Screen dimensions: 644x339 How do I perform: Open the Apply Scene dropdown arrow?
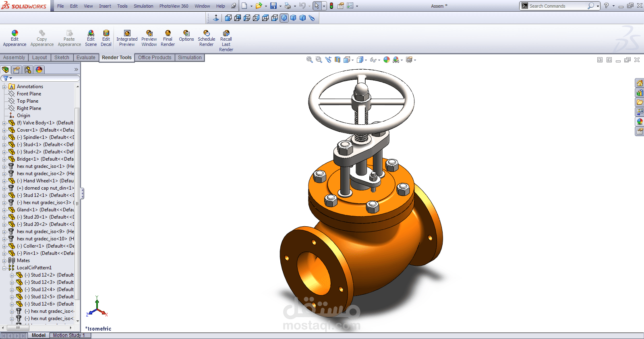402,60
